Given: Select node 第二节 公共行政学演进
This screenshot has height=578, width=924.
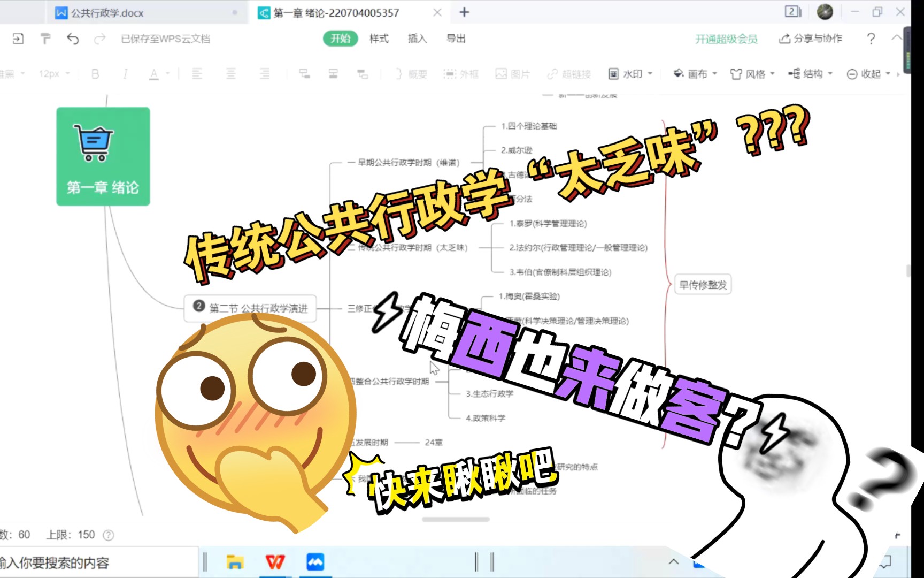Looking at the screenshot, I should (x=250, y=308).
